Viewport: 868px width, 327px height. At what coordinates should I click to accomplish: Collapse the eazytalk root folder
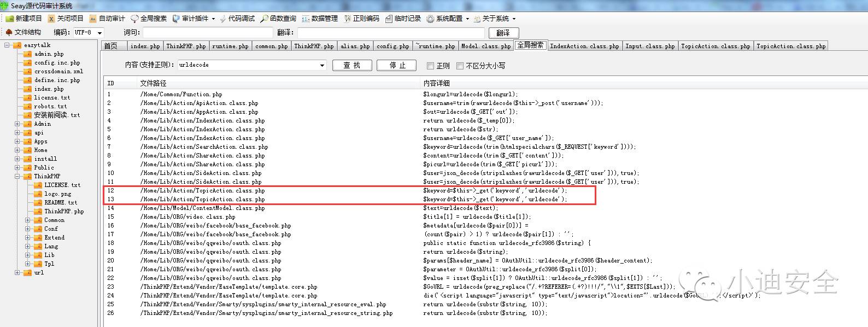point(7,45)
